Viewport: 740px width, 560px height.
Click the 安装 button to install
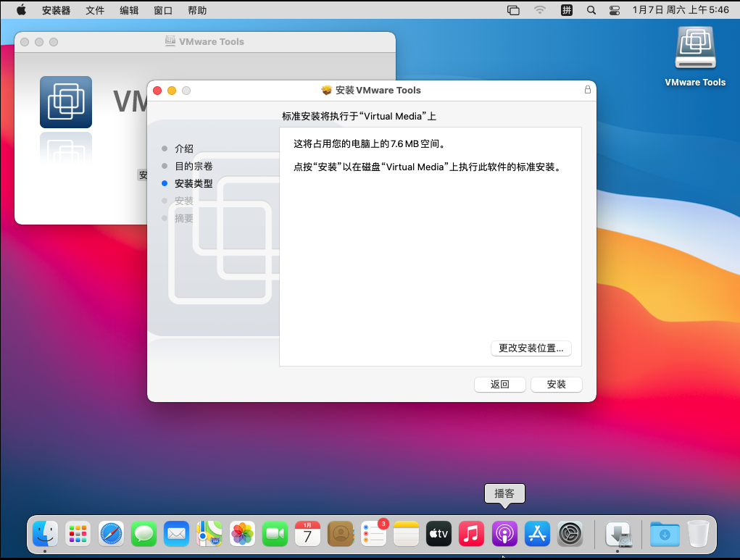click(x=557, y=385)
